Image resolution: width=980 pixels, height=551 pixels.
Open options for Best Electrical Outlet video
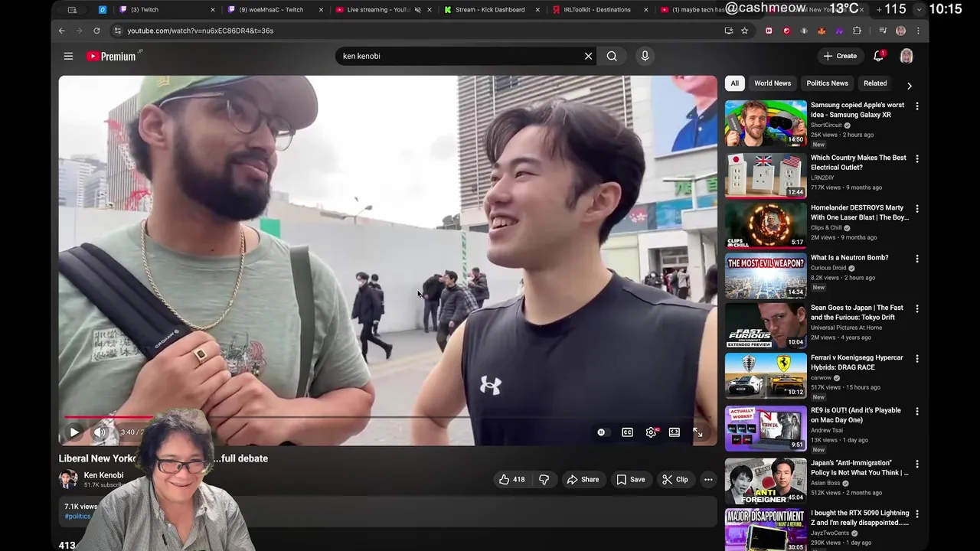(x=916, y=159)
